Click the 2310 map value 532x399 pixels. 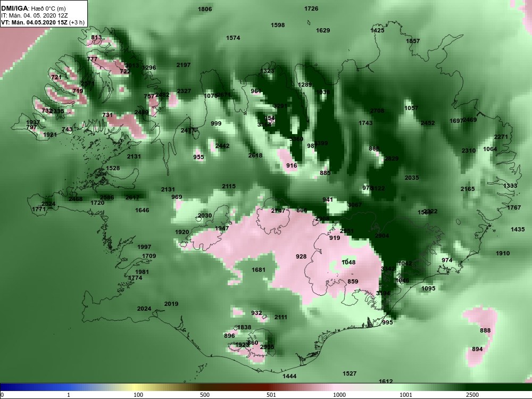point(469,151)
